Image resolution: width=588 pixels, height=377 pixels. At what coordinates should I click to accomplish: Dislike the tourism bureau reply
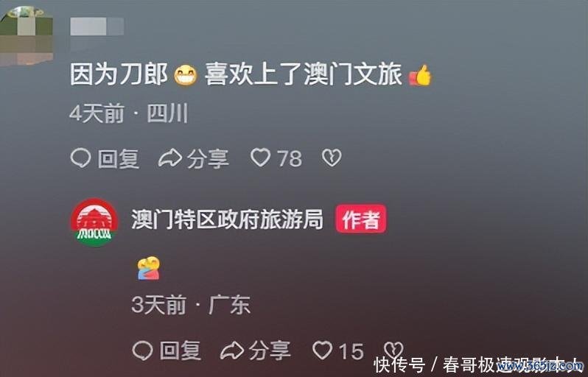tap(393, 350)
